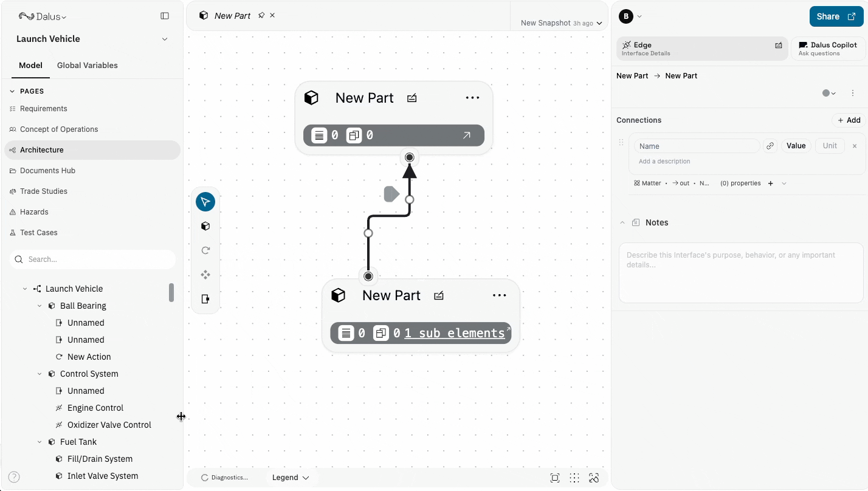Click the model tree Search field
Screen dimensions: 868x491
92,259
